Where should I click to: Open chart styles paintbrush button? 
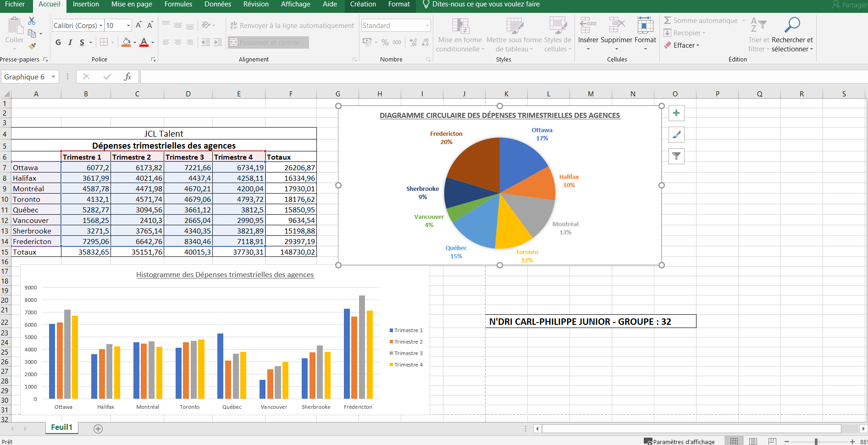[676, 135]
